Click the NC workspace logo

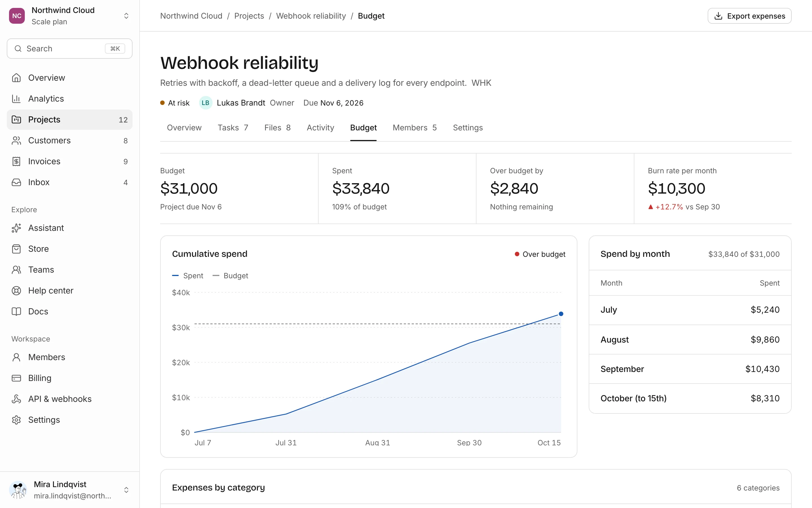[x=17, y=16]
